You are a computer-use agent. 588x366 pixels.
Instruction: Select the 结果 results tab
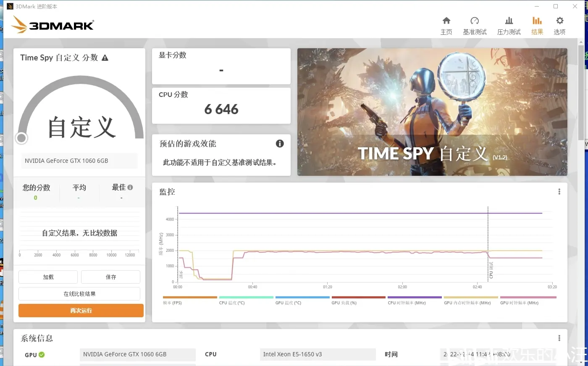(537, 26)
